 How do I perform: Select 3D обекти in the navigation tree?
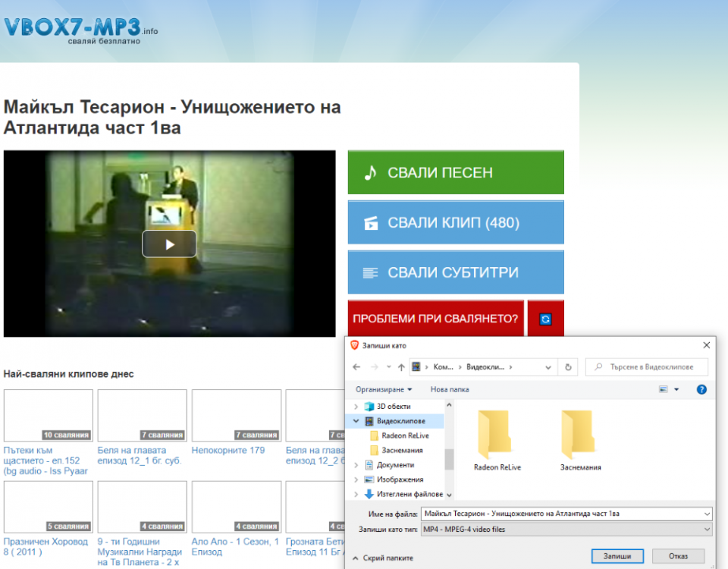394,407
